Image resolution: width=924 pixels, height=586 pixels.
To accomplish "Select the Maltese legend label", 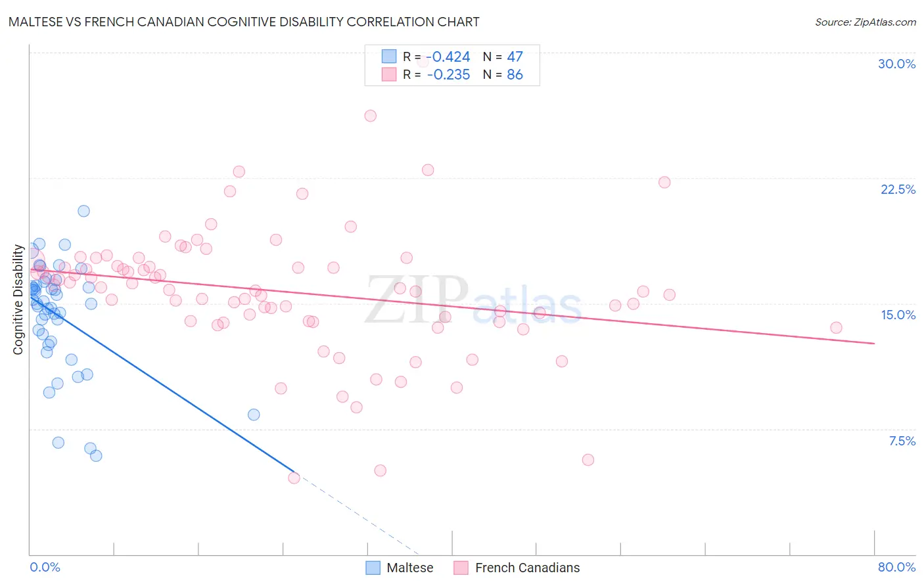I will 409,568.
